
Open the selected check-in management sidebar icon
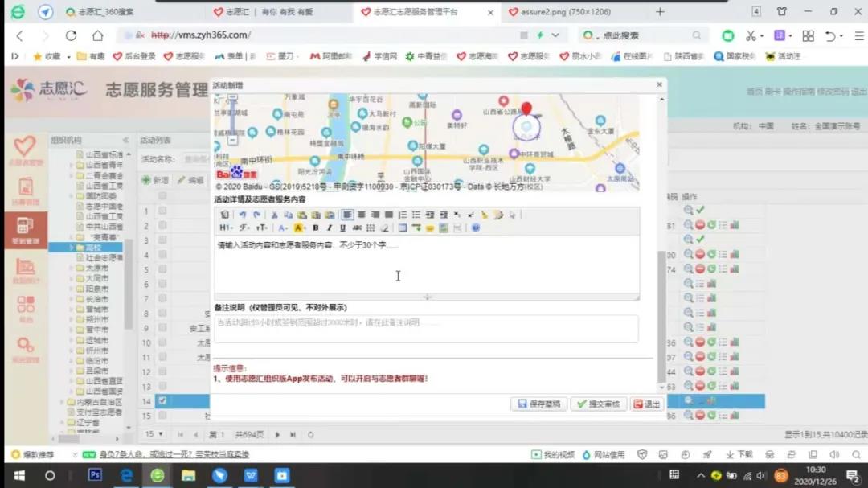[x=25, y=230]
